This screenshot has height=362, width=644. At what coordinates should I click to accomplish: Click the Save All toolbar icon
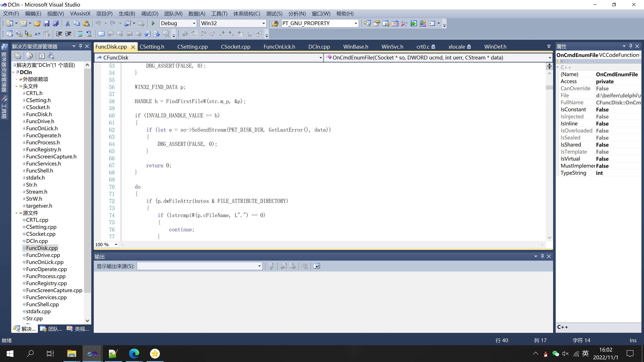56,23
